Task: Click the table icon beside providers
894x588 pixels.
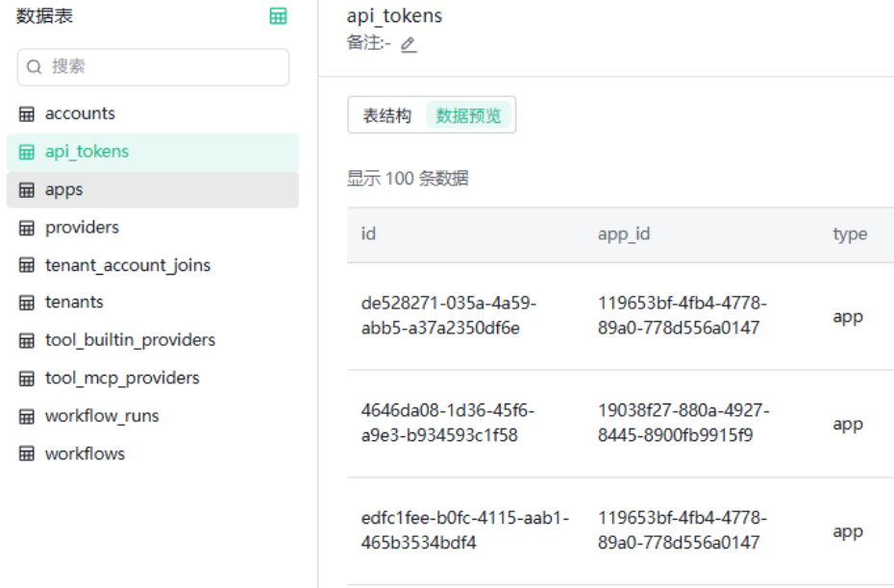Action: pyautogui.click(x=27, y=229)
